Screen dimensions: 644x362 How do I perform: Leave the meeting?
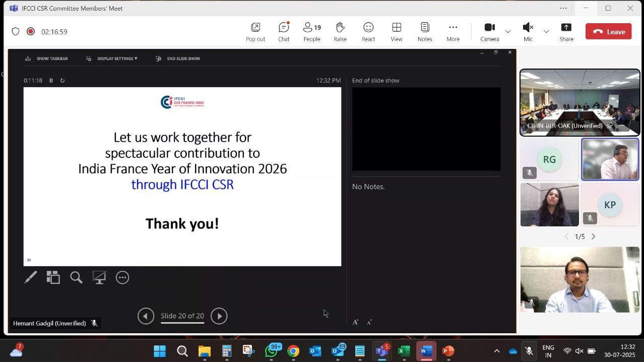[609, 32]
